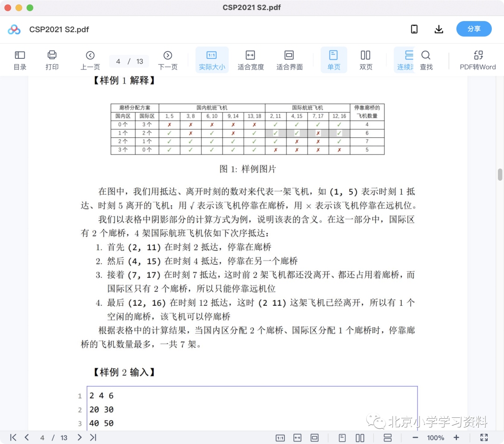Image resolution: width=504 pixels, height=444 pixels.
Task: Select 适合界面 fit page view
Action: coord(289,60)
